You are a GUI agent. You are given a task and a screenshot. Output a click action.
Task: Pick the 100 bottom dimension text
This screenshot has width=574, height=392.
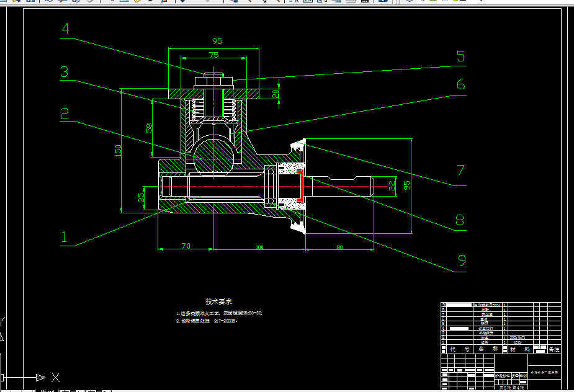[259, 247]
